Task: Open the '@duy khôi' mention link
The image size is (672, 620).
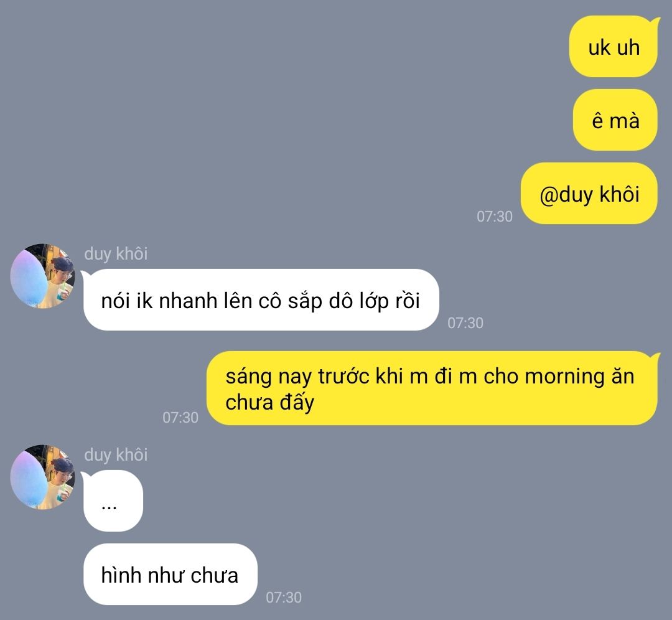Action: 589,194
